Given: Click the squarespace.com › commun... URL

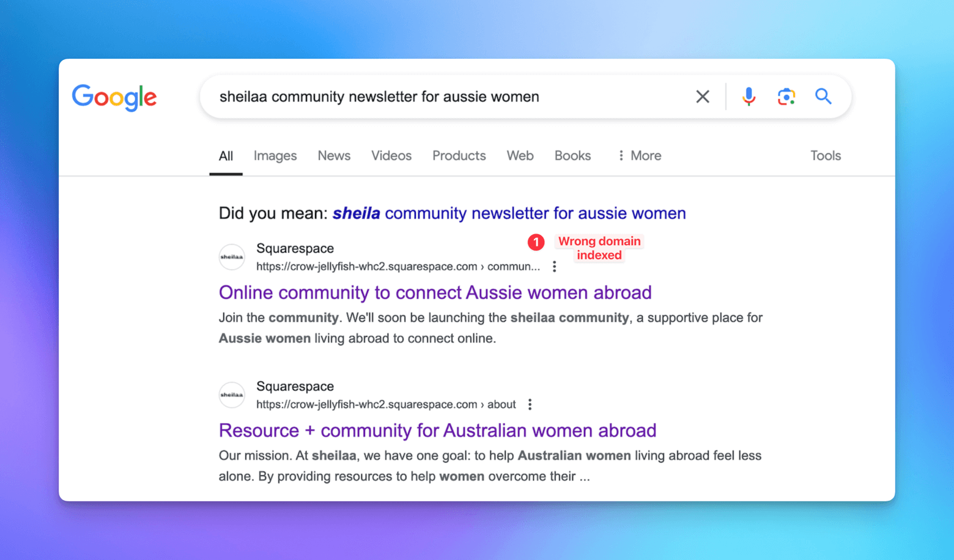Looking at the screenshot, I should pyautogui.click(x=398, y=267).
